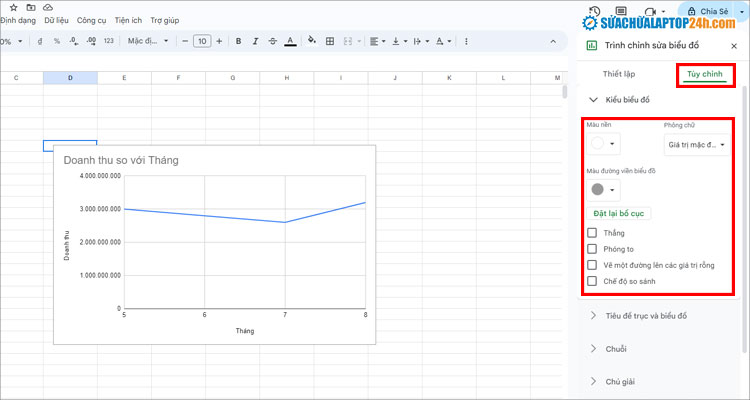Image resolution: width=750 pixels, height=400 pixels.
Task: Toggle bold formatting in the toolbar
Action: click(238, 41)
